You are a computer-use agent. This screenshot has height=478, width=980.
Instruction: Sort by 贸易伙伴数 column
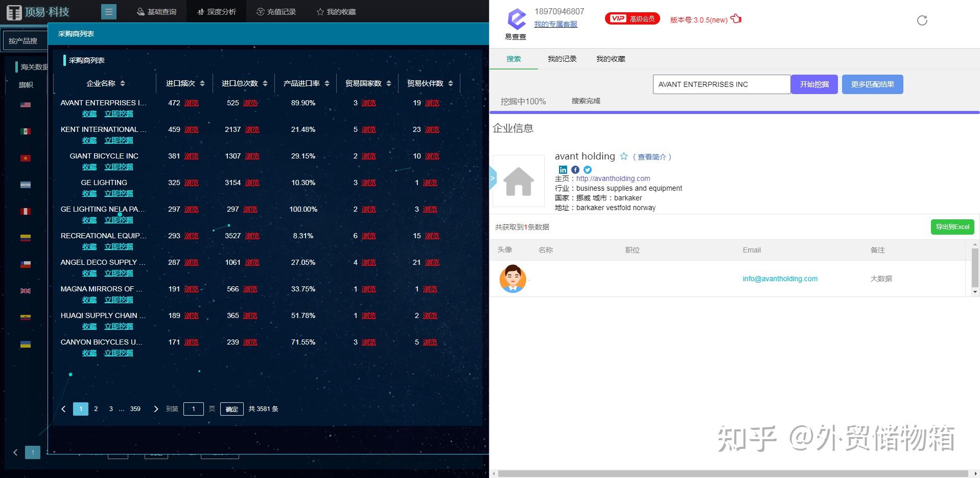(451, 83)
